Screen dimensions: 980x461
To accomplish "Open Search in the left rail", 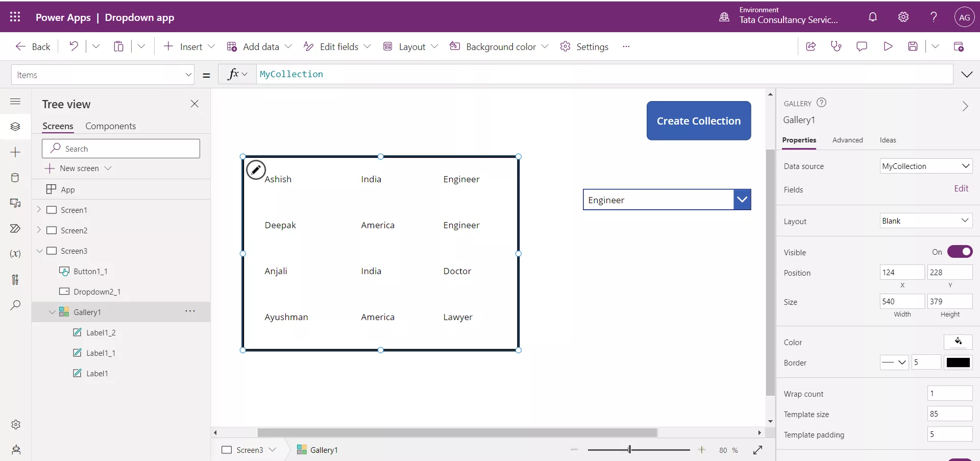I will point(16,306).
